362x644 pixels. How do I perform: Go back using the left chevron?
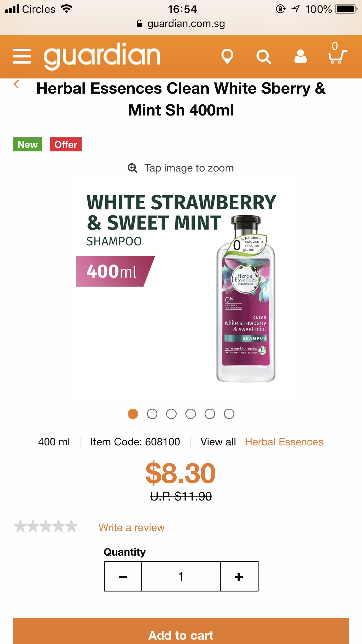[16, 85]
